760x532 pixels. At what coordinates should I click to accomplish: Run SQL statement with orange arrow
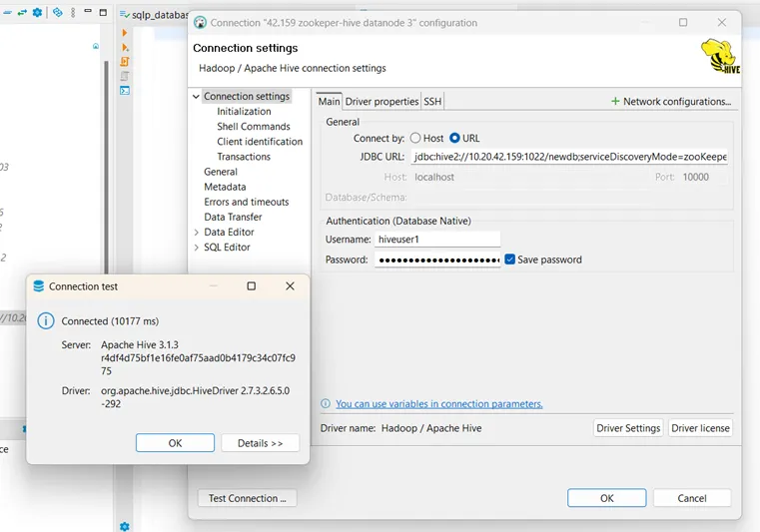125,33
